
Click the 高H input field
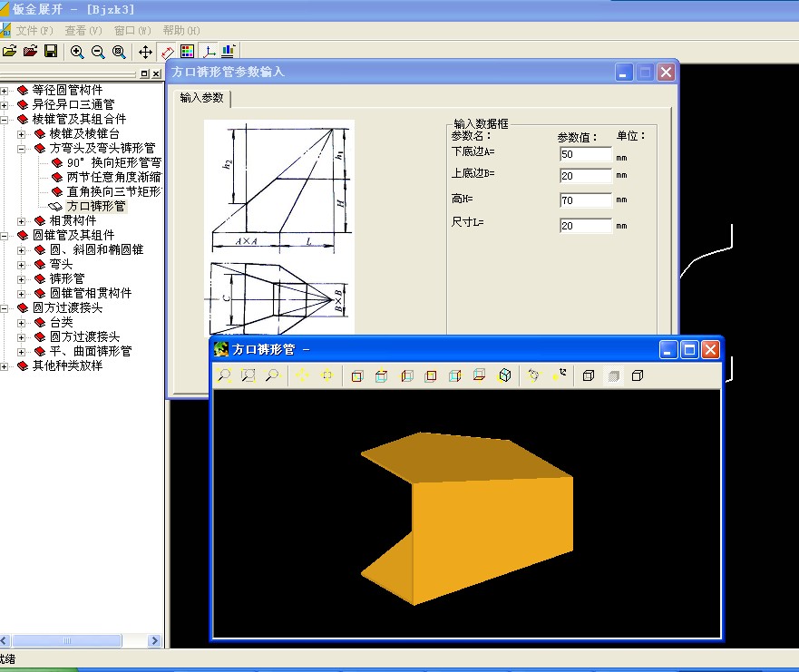coord(586,200)
